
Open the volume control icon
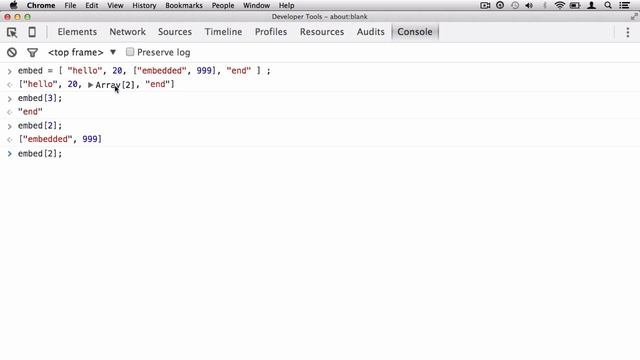tap(529, 5)
